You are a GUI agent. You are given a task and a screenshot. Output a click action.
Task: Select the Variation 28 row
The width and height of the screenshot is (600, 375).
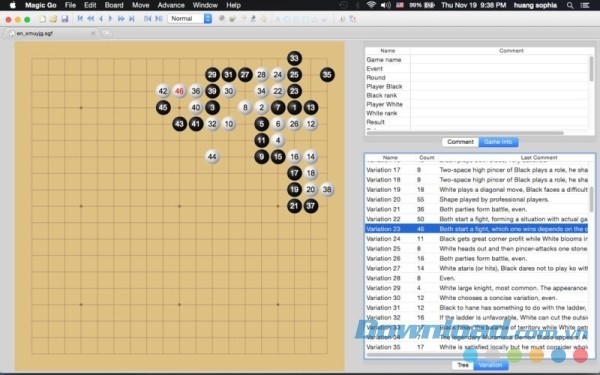coord(476,278)
